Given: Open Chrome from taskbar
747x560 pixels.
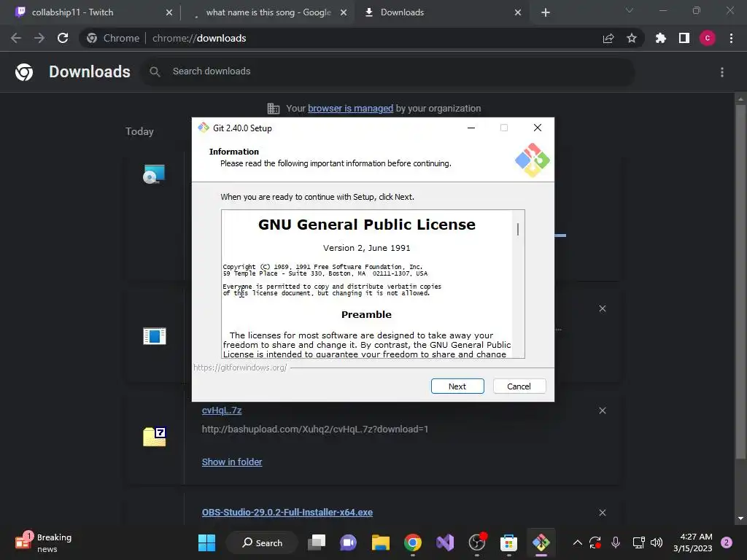Looking at the screenshot, I should coord(413,542).
